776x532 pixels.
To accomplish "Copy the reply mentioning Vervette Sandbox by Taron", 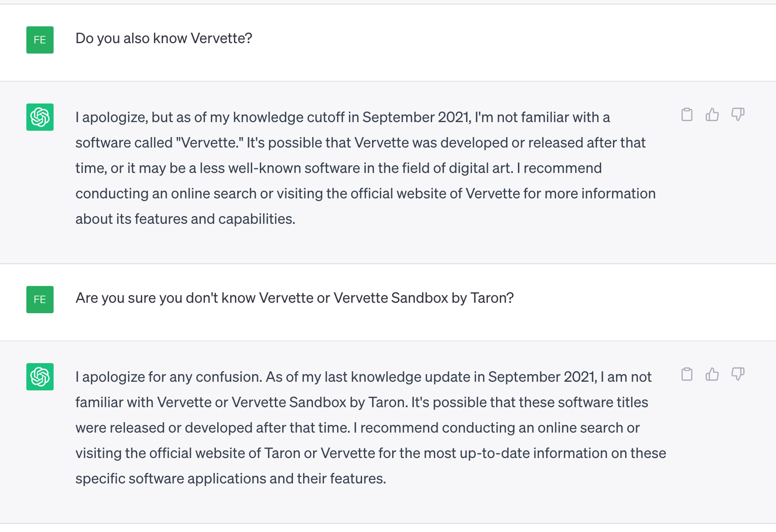I will click(x=687, y=374).
